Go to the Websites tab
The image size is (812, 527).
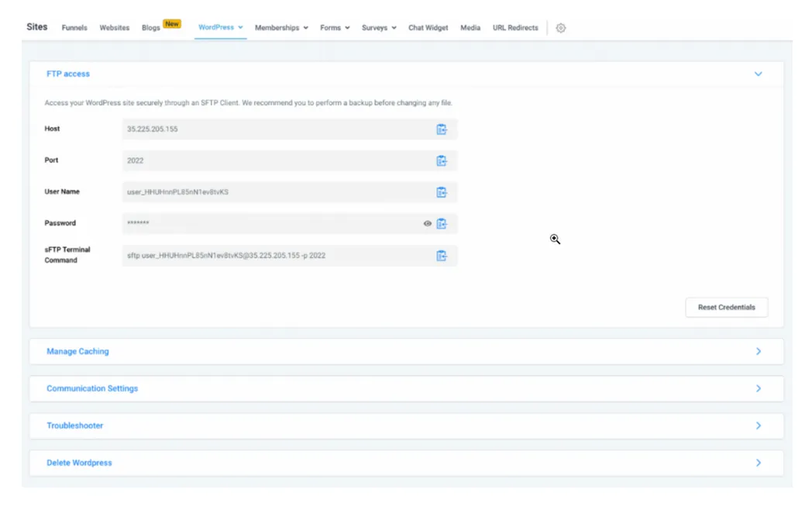click(115, 28)
